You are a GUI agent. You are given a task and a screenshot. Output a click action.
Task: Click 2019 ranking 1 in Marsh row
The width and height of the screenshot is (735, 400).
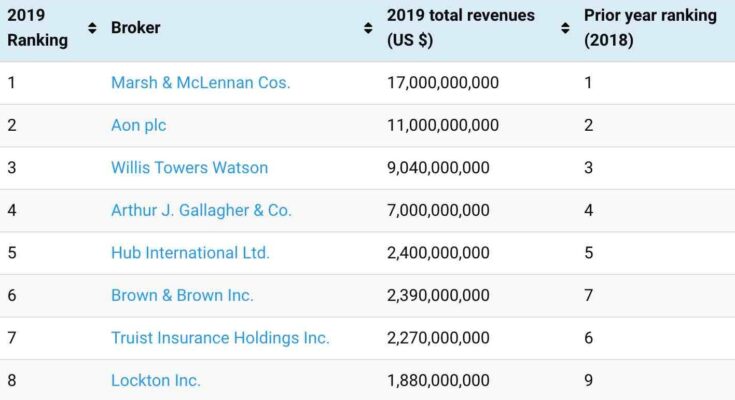12,83
